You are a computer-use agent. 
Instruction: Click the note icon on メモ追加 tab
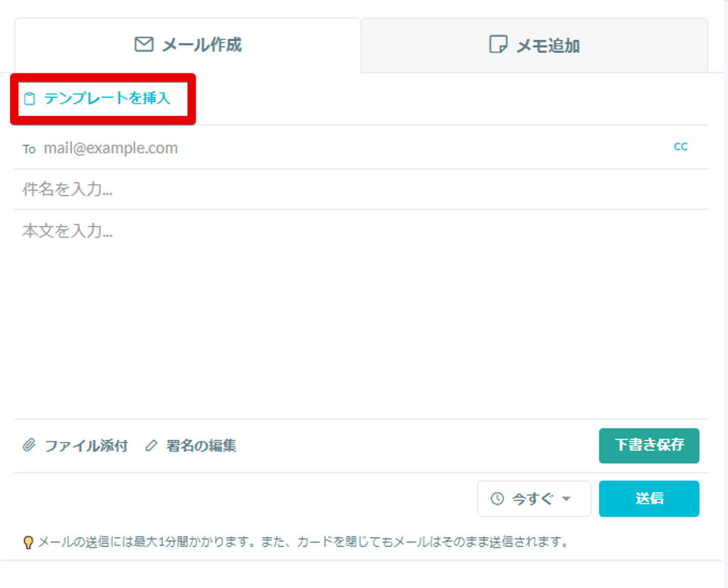point(498,45)
